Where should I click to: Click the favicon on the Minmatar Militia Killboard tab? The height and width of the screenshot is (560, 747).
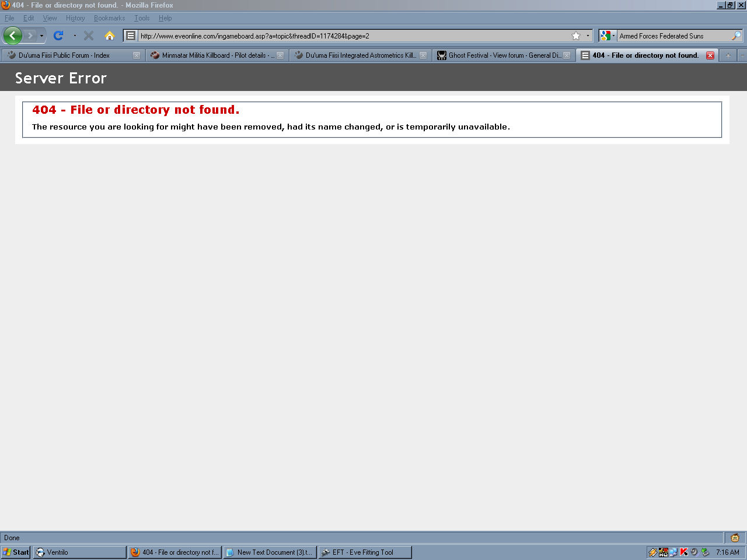click(x=155, y=55)
